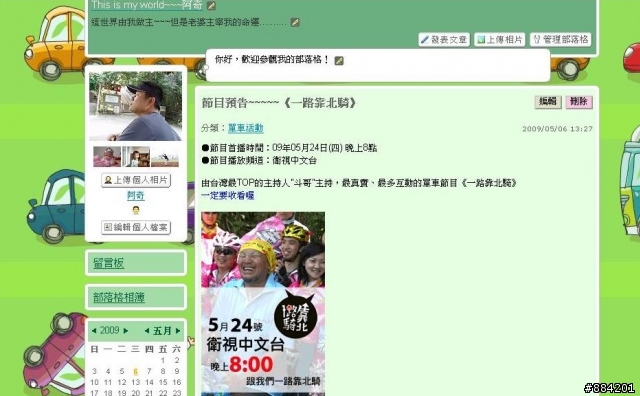
Task: Click 五月 month label in calendar
Action: point(162,331)
